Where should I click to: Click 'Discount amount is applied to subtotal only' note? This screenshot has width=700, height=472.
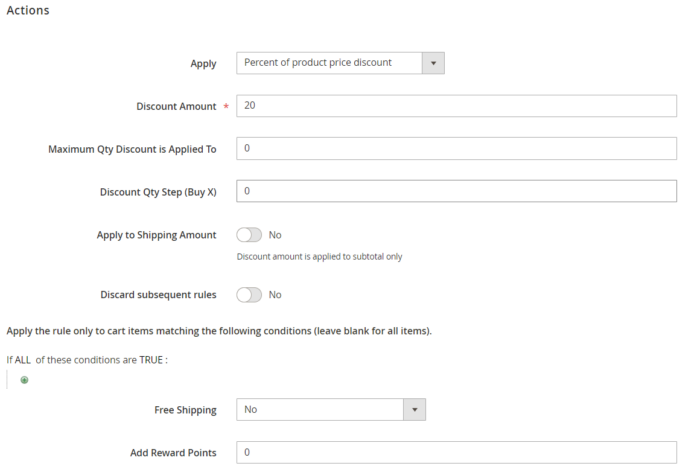click(319, 257)
